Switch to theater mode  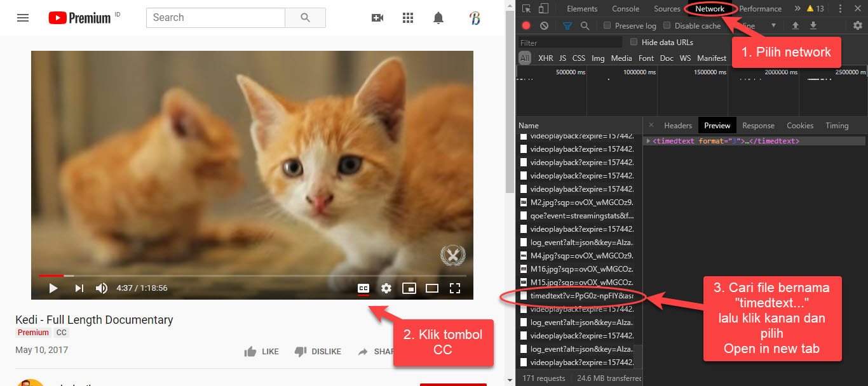pyautogui.click(x=432, y=288)
